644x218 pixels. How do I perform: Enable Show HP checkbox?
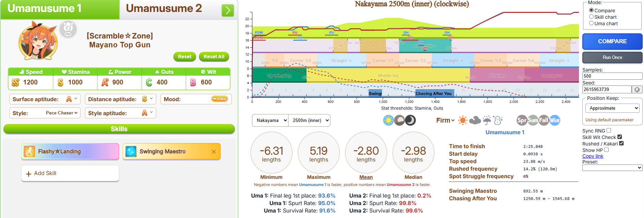pos(606,150)
